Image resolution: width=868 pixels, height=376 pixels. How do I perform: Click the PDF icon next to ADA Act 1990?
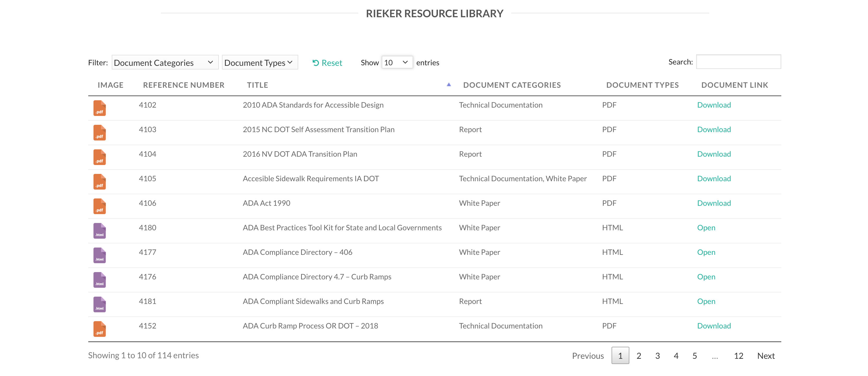click(x=99, y=206)
